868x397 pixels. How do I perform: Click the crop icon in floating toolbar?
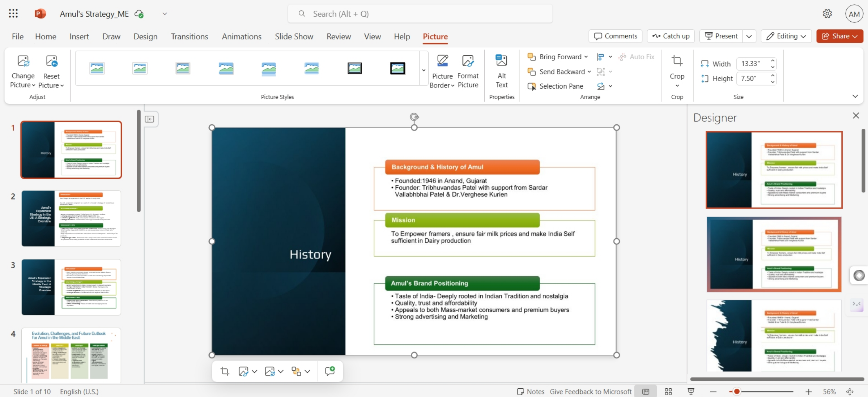(x=225, y=371)
